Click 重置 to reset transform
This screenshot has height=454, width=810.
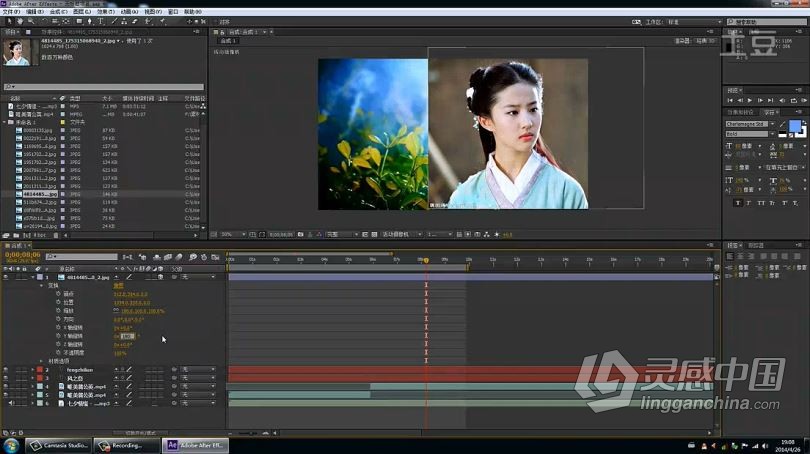118,286
